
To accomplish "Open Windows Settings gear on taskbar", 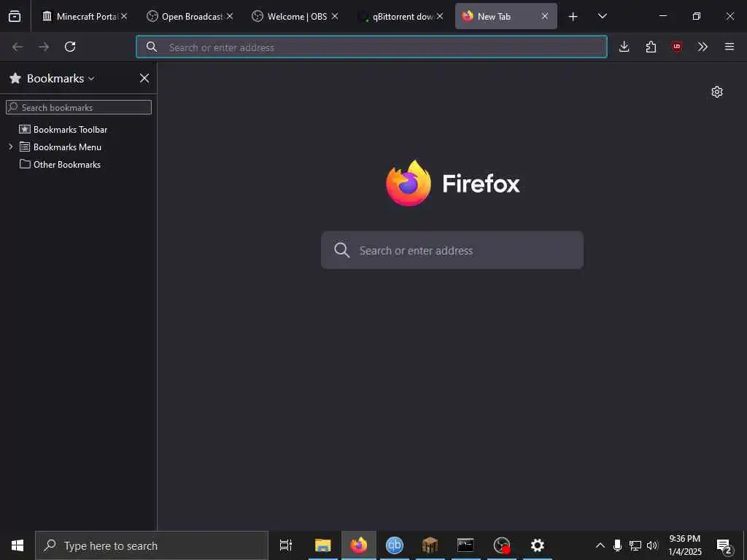I will coord(538,545).
